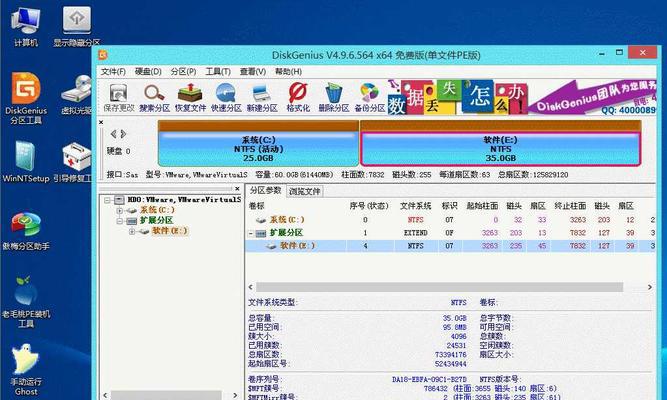Image resolution: width=667 pixels, height=400 pixels.
Task: Open the 老毛桃PE装机工具 desktop icon
Action: [26, 302]
